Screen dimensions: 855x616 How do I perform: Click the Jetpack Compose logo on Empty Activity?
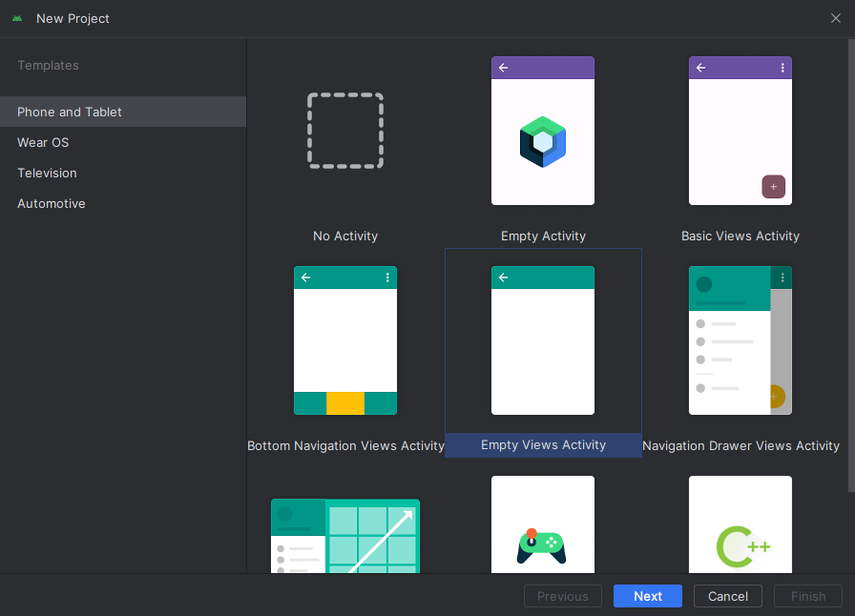[x=543, y=139]
